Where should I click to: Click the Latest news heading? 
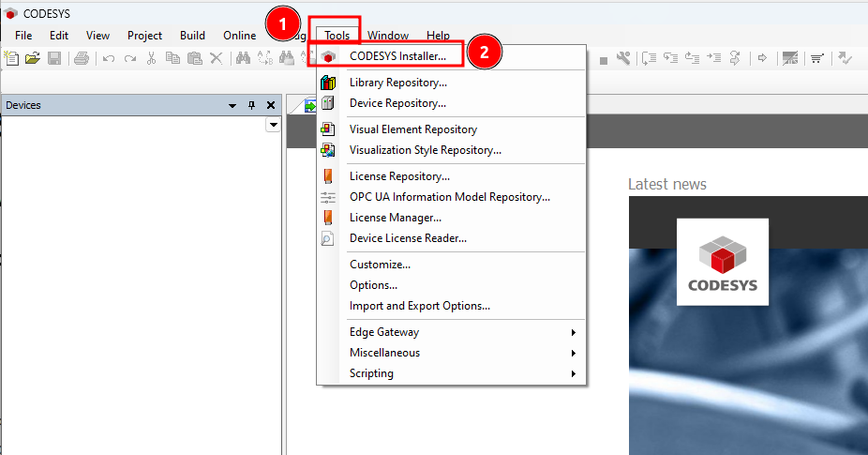[x=667, y=184]
